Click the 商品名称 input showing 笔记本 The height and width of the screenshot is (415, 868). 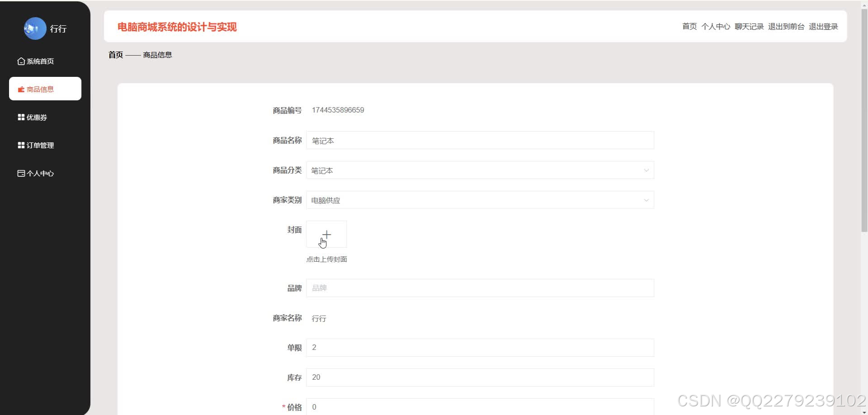click(x=479, y=140)
